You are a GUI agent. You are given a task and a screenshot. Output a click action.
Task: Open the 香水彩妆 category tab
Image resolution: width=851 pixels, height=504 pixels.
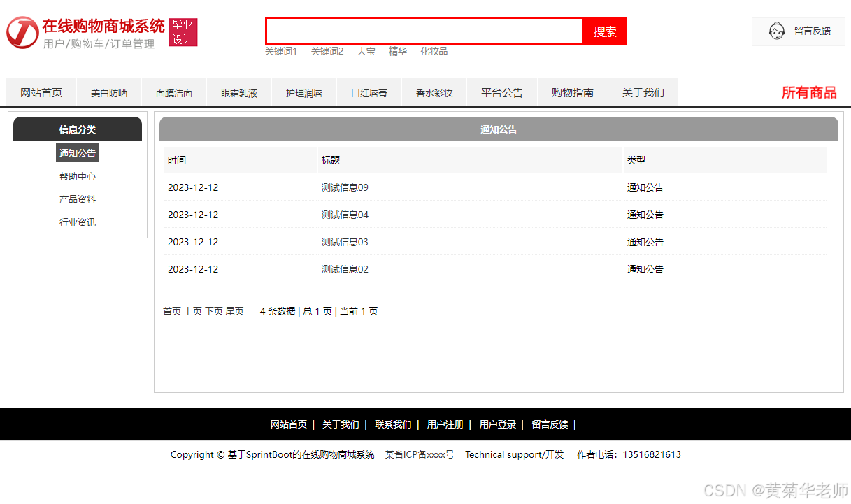[x=434, y=92]
